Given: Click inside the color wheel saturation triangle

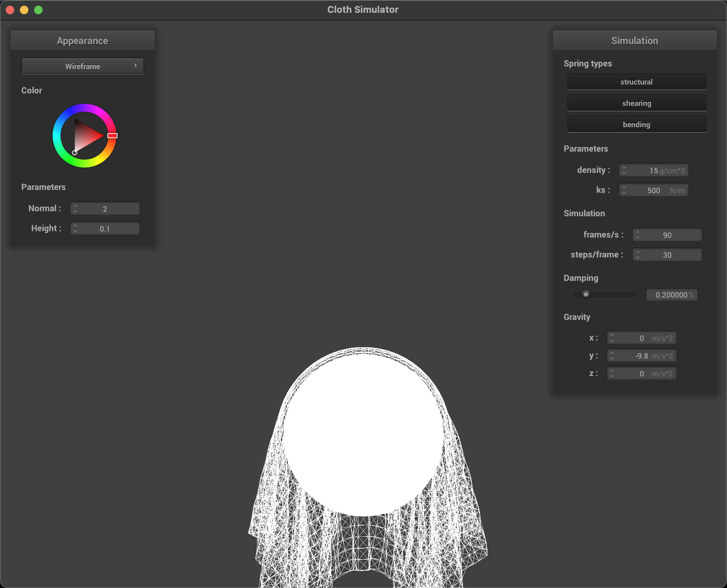Looking at the screenshot, I should point(85,136).
